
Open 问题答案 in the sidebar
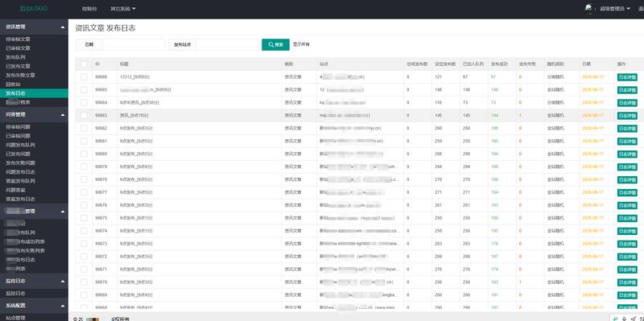15,190
